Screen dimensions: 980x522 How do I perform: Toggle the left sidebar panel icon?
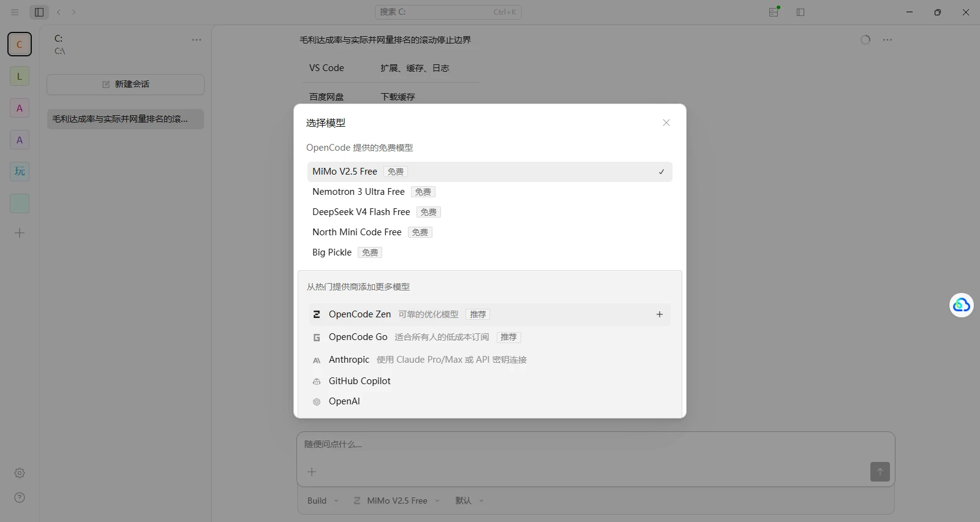tap(39, 12)
